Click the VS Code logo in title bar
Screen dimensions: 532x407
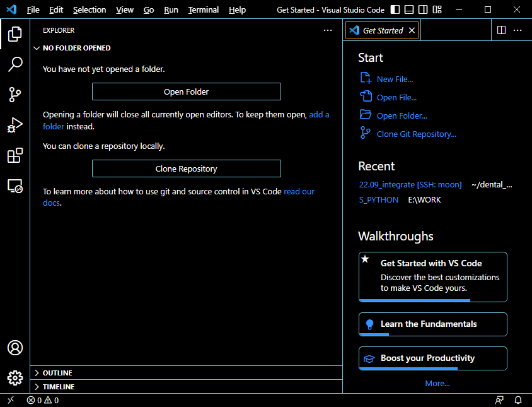pos(11,9)
